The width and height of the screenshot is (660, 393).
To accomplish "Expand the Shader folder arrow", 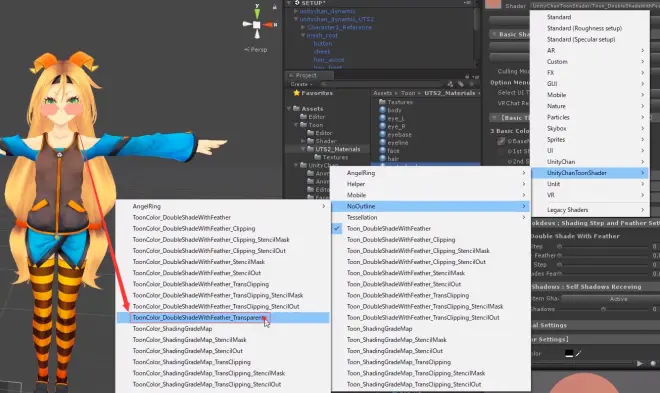I will 303,141.
